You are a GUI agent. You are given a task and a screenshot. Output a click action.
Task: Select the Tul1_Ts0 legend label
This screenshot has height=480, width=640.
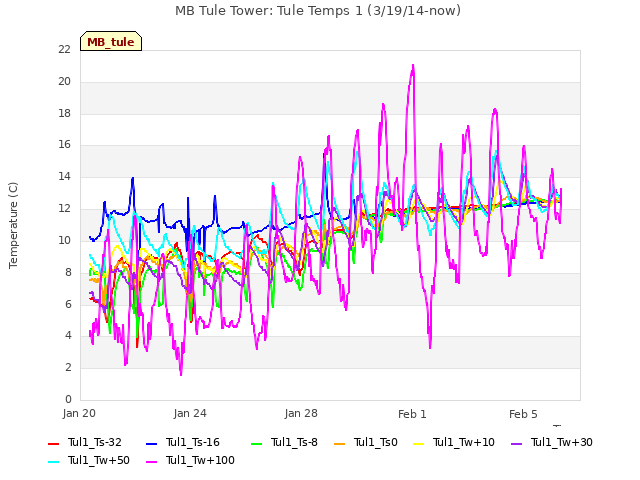(x=376, y=442)
